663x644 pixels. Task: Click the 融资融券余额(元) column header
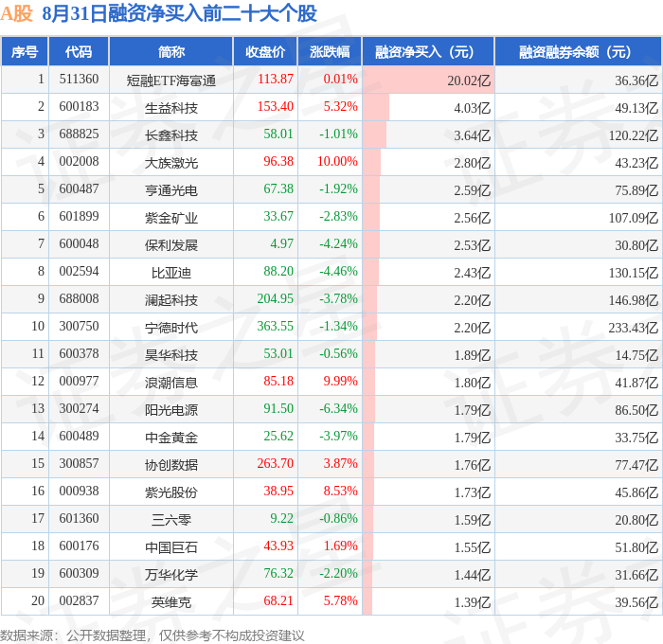click(578, 51)
